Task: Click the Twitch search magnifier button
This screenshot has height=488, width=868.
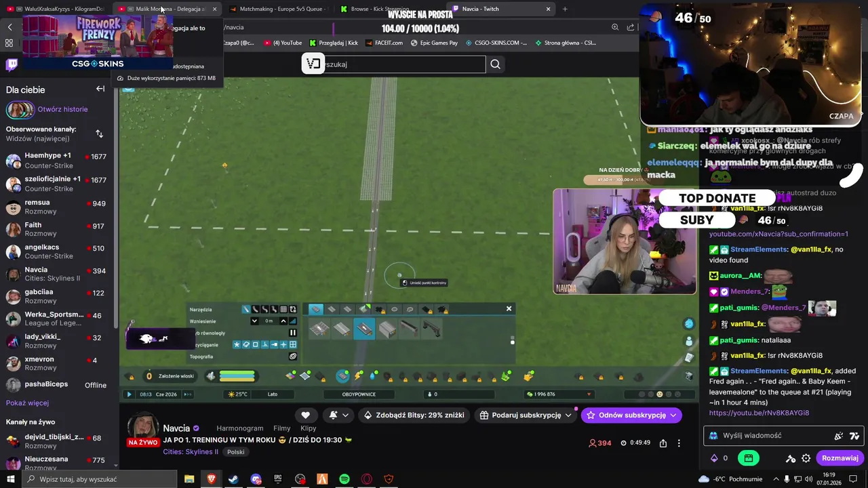Action: (x=496, y=64)
